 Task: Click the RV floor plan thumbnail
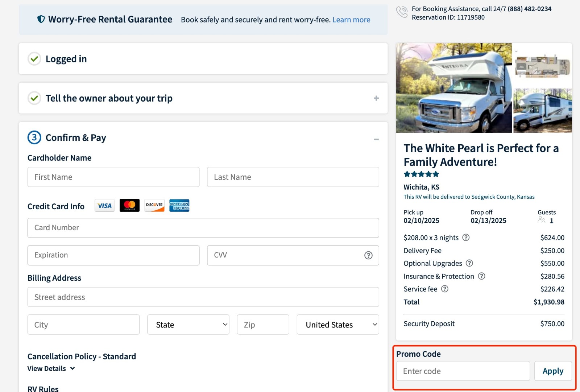pos(543,65)
